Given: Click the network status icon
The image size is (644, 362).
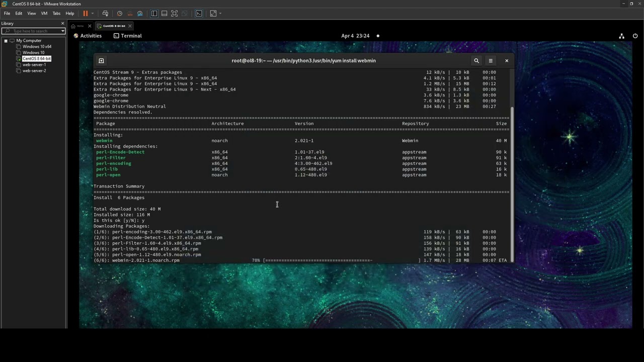Looking at the screenshot, I should point(622,36).
